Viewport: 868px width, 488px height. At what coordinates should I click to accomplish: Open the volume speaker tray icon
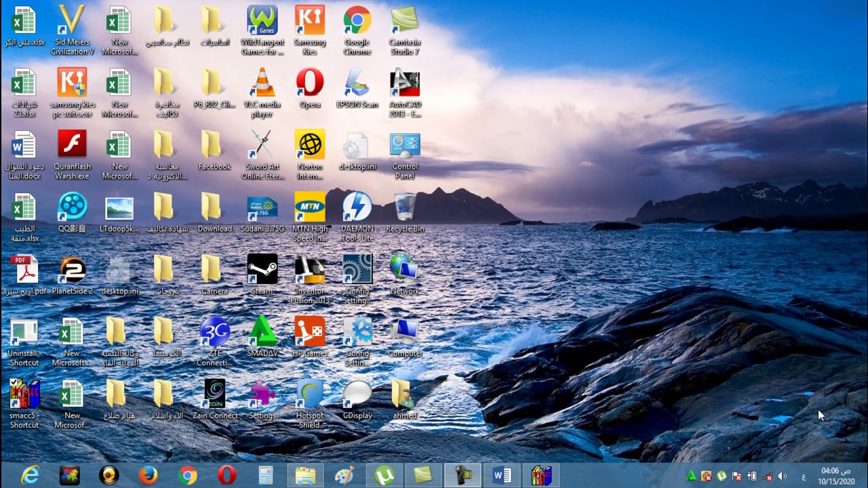(783, 476)
